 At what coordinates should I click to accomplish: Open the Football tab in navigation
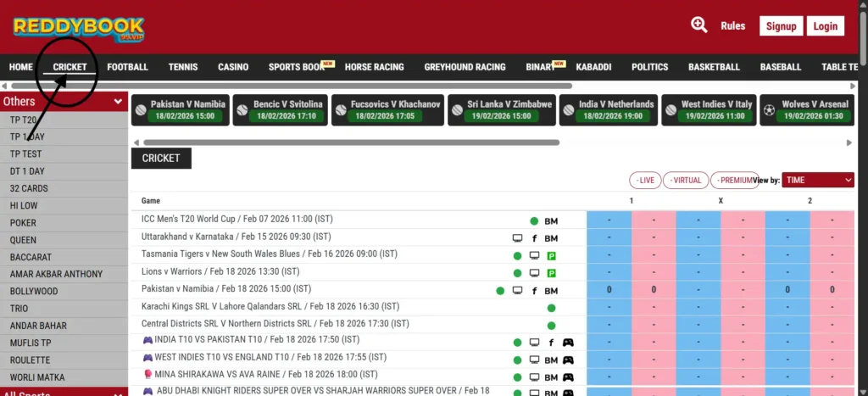coord(127,67)
